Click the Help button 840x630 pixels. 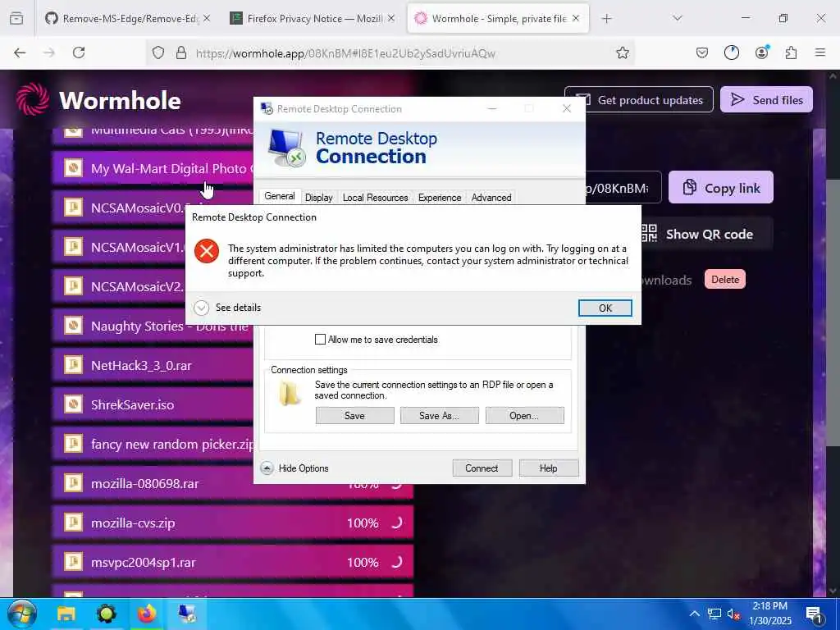(x=548, y=468)
